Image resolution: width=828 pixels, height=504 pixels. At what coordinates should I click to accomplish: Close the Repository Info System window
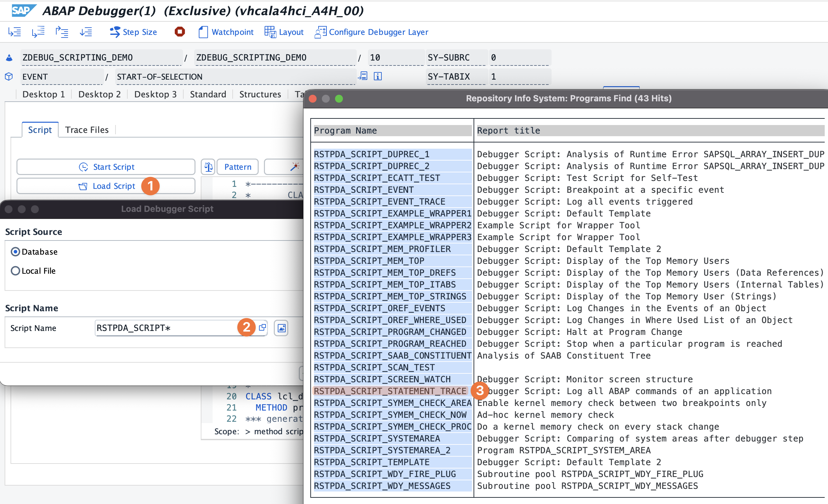[x=313, y=99]
